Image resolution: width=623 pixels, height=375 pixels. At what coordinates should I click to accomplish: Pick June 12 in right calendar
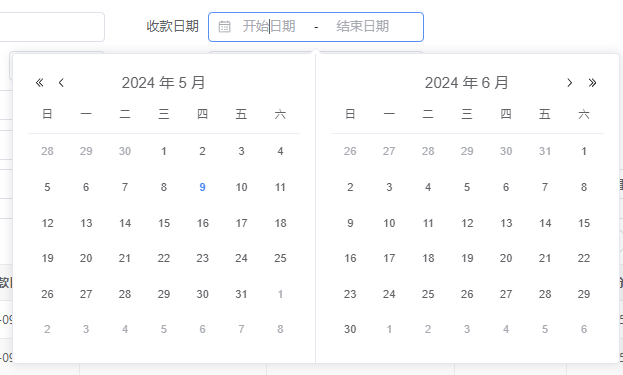(x=467, y=223)
